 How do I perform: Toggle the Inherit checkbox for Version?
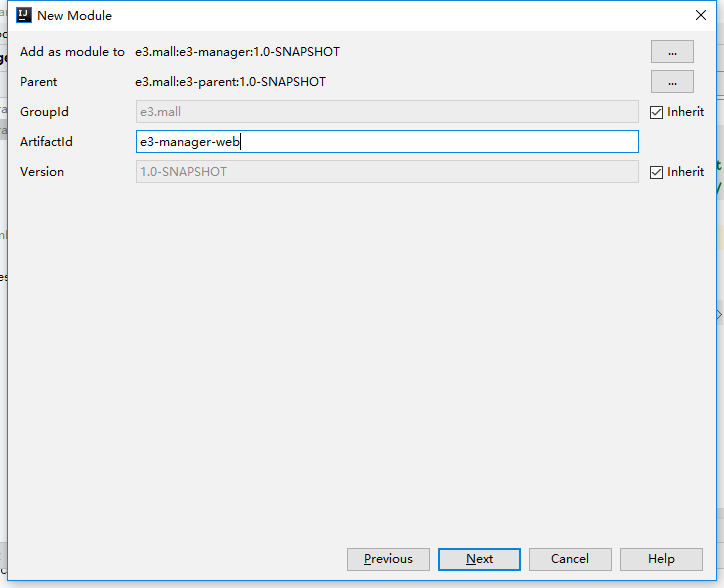(657, 172)
